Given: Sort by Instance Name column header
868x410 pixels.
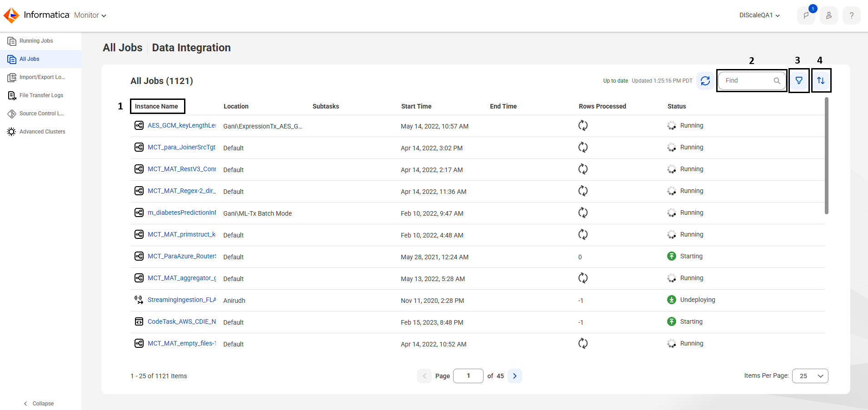Looking at the screenshot, I should 156,106.
